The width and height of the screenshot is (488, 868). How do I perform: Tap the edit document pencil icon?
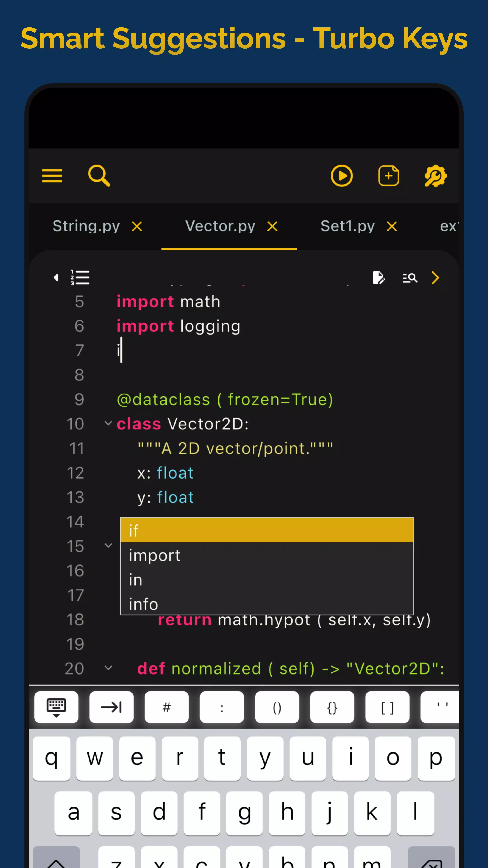point(379,278)
